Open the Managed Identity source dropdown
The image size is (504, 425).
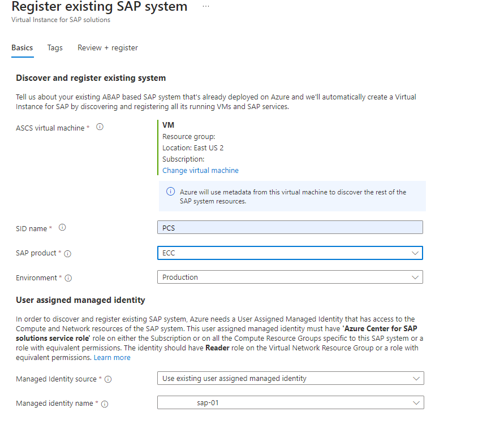290,379
